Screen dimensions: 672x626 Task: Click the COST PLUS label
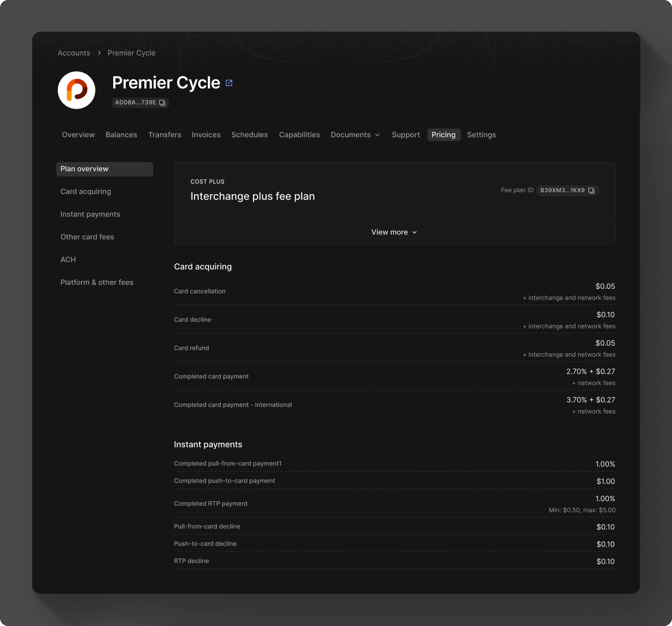(207, 182)
